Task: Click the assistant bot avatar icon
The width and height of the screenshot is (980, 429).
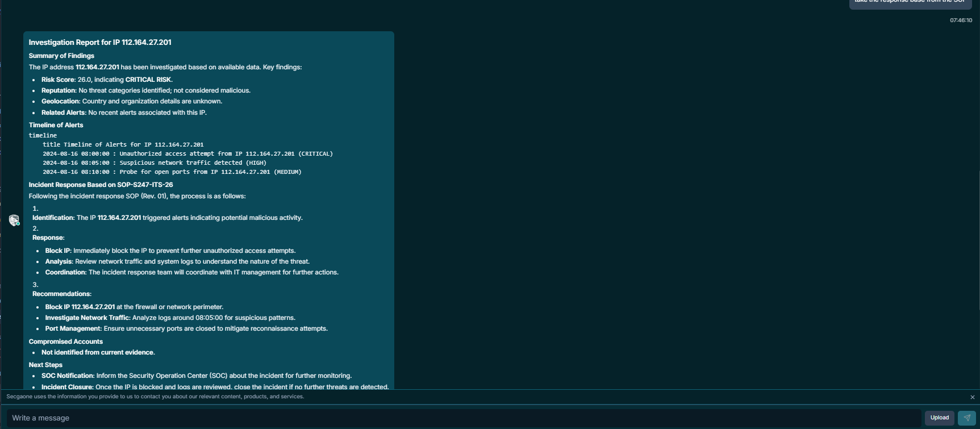Action: click(14, 220)
